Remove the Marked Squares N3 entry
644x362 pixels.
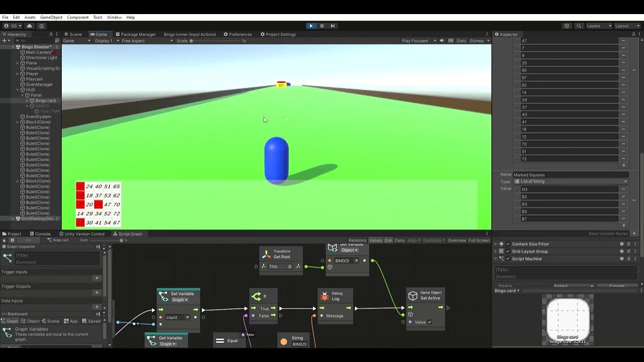point(623,189)
